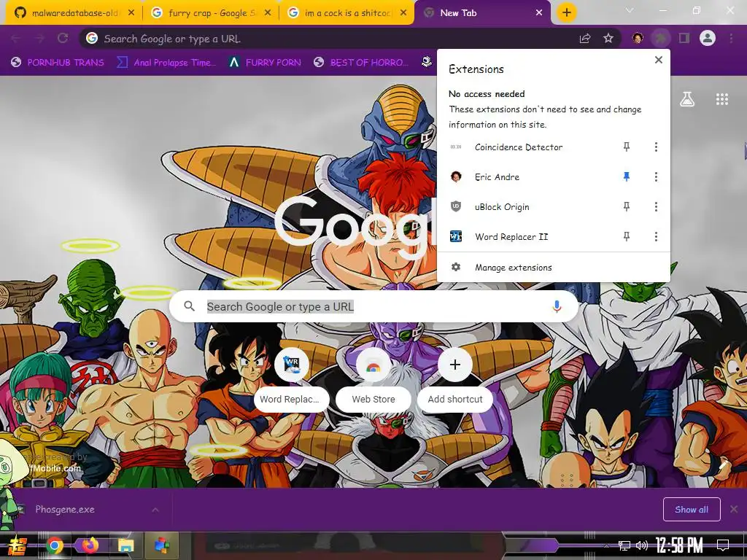Open the network tray icon
The width and height of the screenshot is (747, 560).
coord(624,545)
